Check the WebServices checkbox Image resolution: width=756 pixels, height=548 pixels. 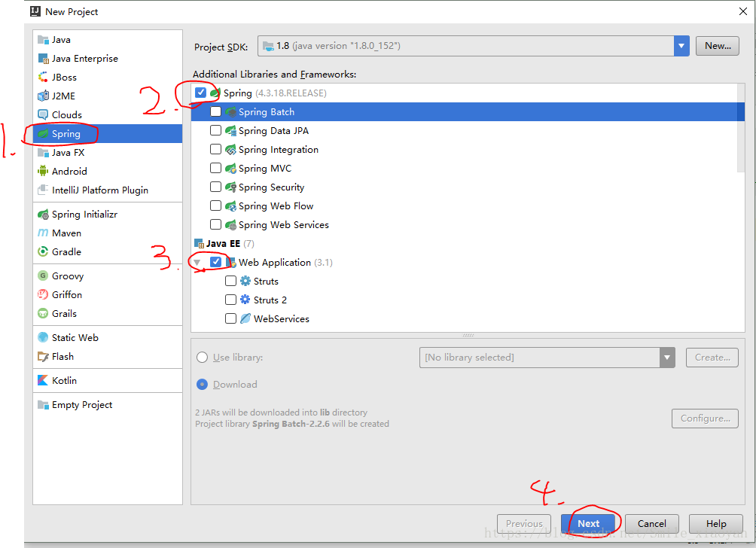[x=230, y=318]
